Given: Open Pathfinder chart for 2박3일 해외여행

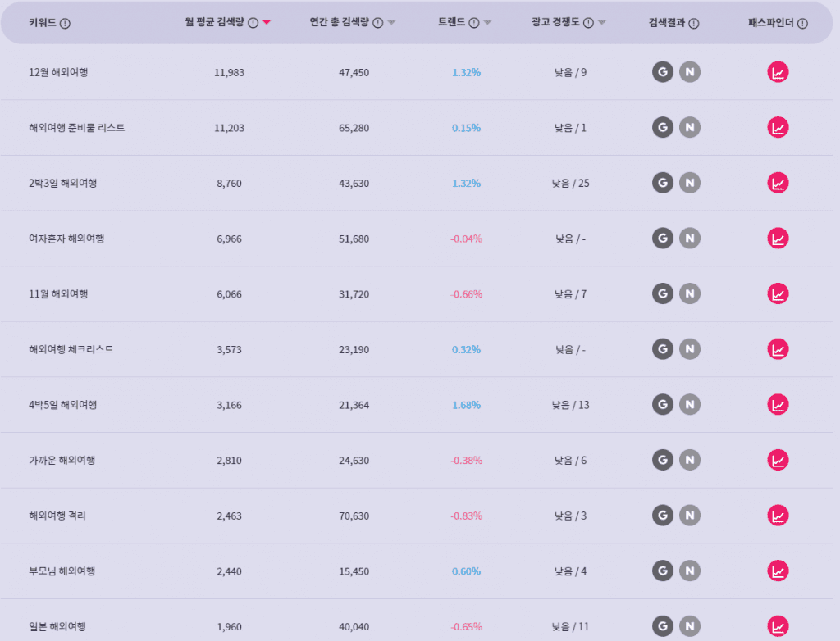Looking at the screenshot, I should (x=778, y=183).
